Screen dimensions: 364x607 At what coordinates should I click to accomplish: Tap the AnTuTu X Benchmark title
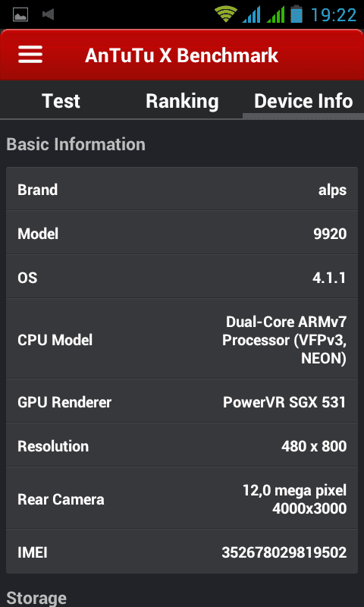click(181, 55)
